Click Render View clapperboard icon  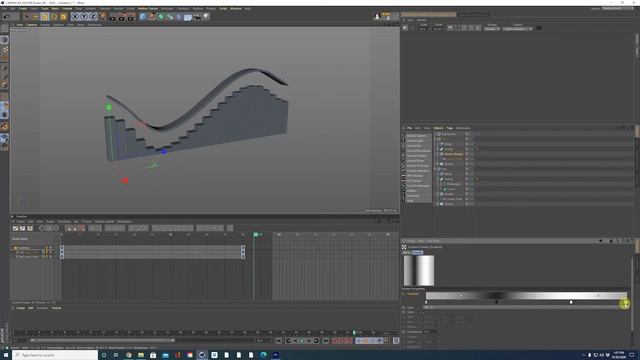tap(112, 17)
